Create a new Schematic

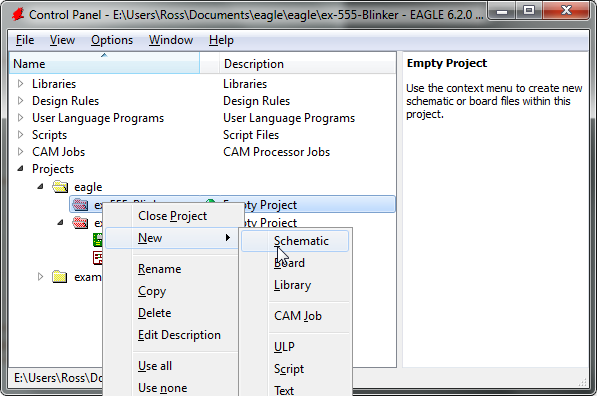[295, 241]
